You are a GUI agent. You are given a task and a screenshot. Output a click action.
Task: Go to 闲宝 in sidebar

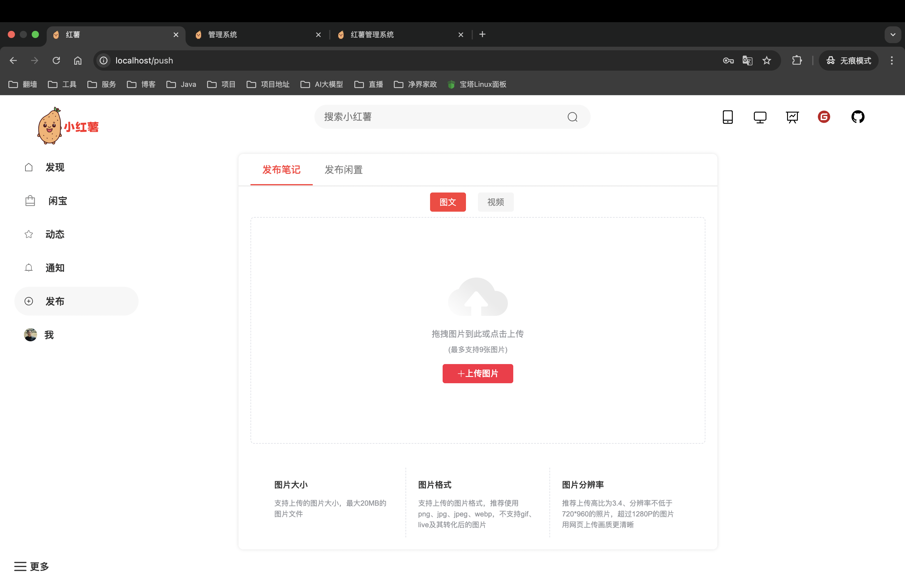(x=57, y=201)
